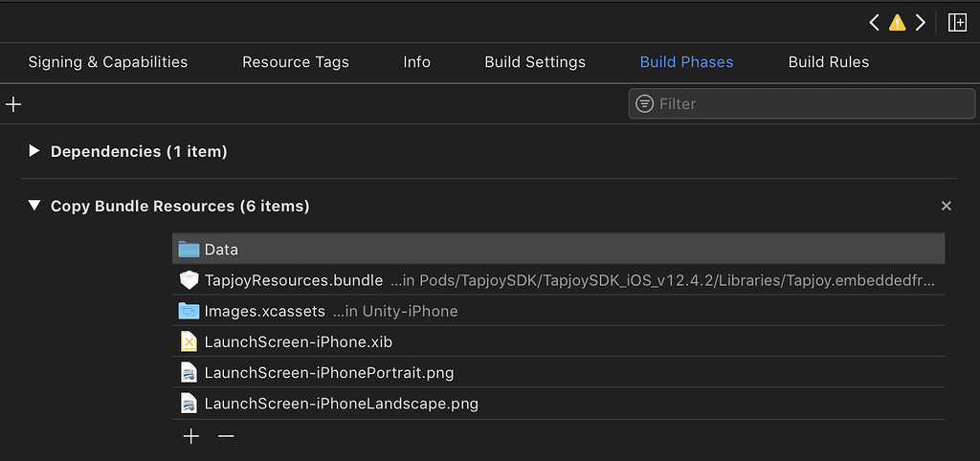Switch to the Info tab
The width and height of the screenshot is (980, 461).
point(416,62)
